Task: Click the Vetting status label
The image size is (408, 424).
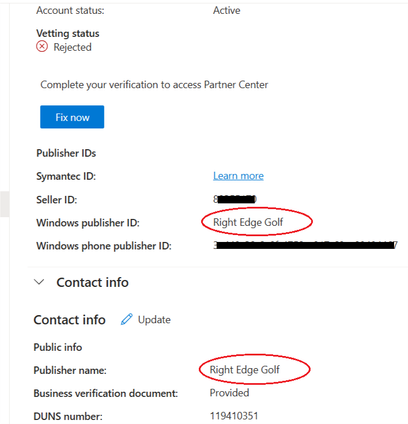Action: [68, 33]
